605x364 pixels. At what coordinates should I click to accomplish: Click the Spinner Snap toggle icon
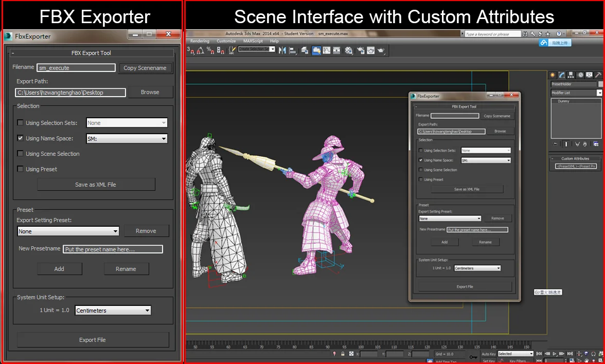[220, 50]
